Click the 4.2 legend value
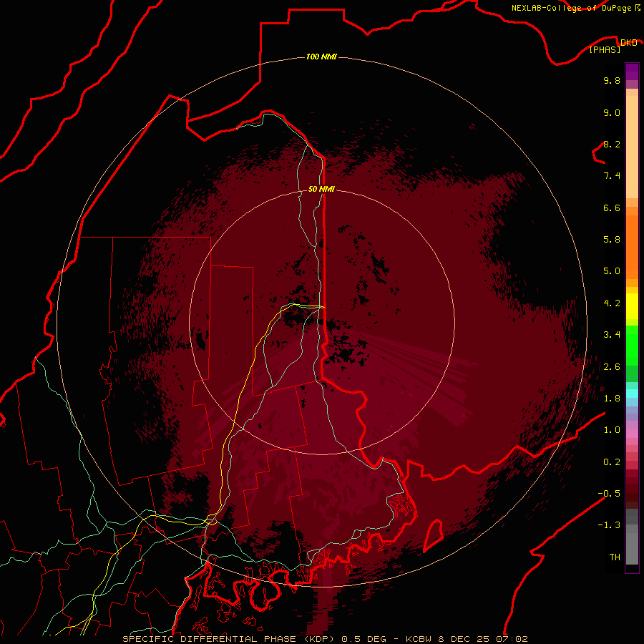 coord(612,303)
